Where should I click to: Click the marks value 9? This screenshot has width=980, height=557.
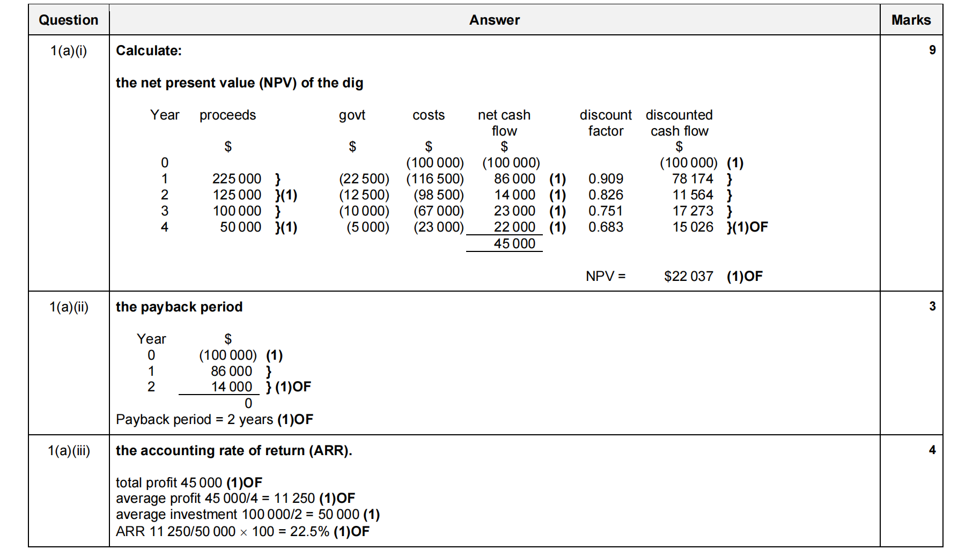[932, 50]
